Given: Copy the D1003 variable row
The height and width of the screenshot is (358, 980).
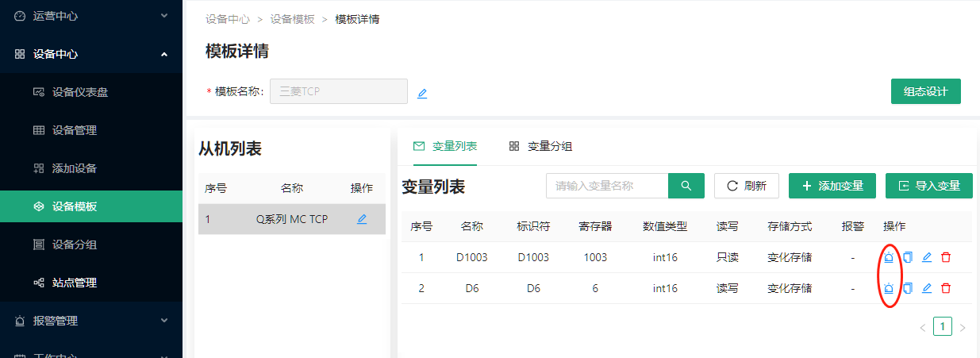Looking at the screenshot, I should [x=908, y=257].
